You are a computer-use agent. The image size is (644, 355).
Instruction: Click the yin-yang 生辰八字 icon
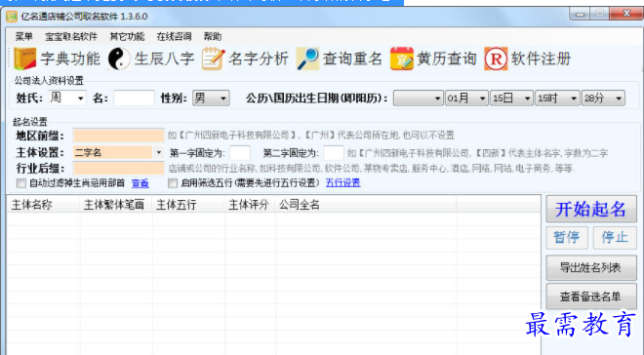[x=119, y=59]
